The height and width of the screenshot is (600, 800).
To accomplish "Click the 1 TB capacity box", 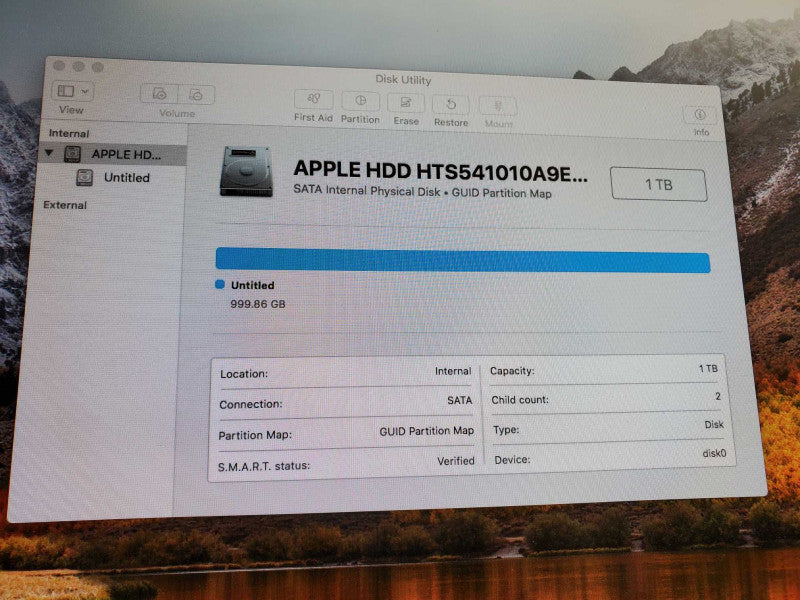I will pos(659,184).
